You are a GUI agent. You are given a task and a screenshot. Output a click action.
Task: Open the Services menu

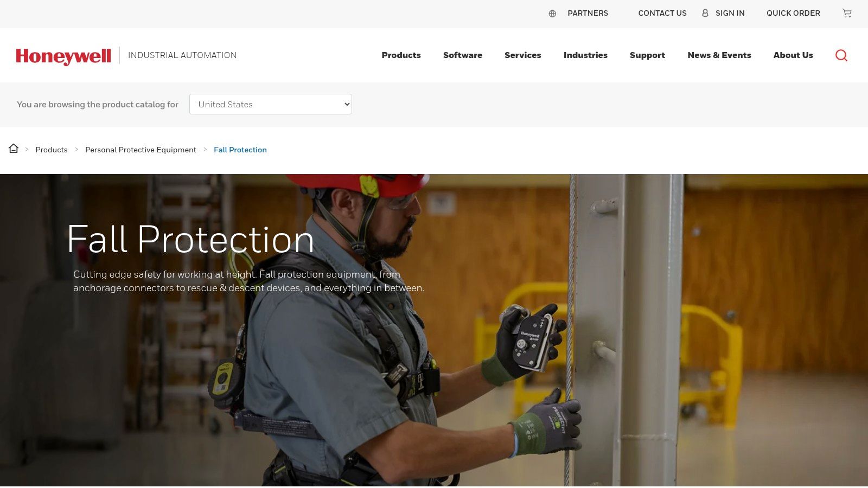coord(523,55)
